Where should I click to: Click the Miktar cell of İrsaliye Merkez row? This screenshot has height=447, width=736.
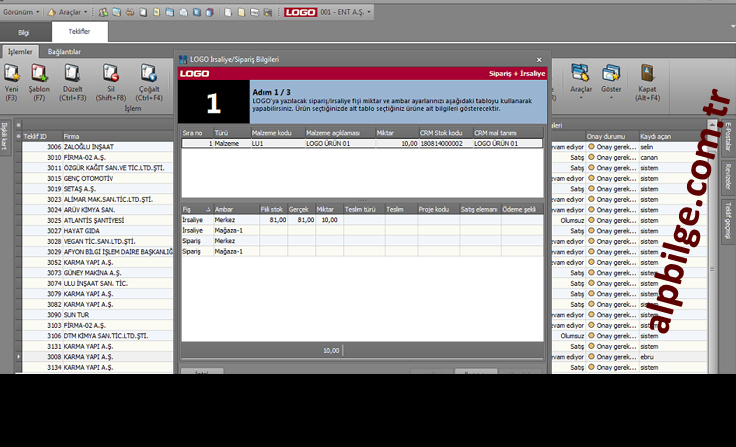point(329,220)
